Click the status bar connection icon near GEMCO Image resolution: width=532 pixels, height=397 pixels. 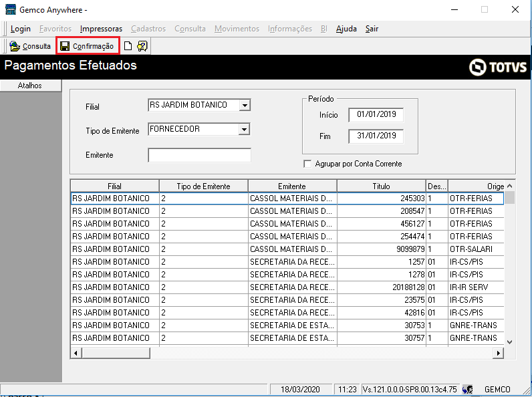[467, 389]
